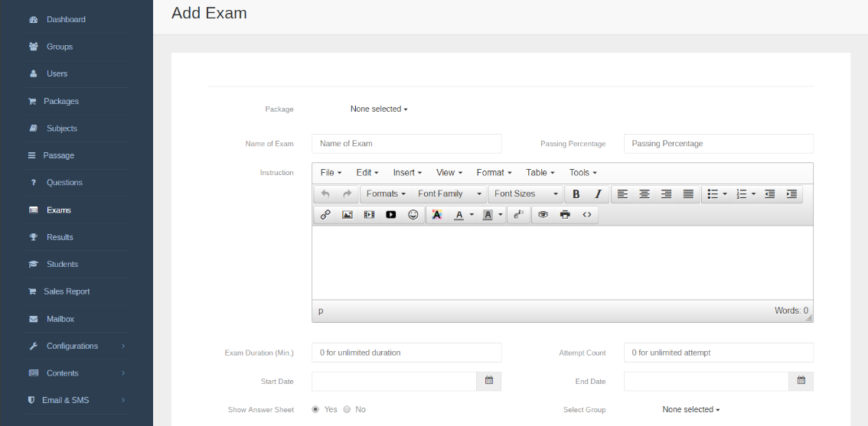This screenshot has width=868, height=426.
Task: Open the emoticons smiley icon
Action: click(x=413, y=215)
